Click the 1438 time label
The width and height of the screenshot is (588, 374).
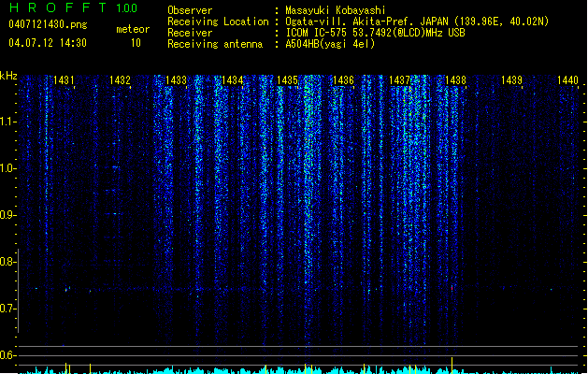click(x=455, y=80)
